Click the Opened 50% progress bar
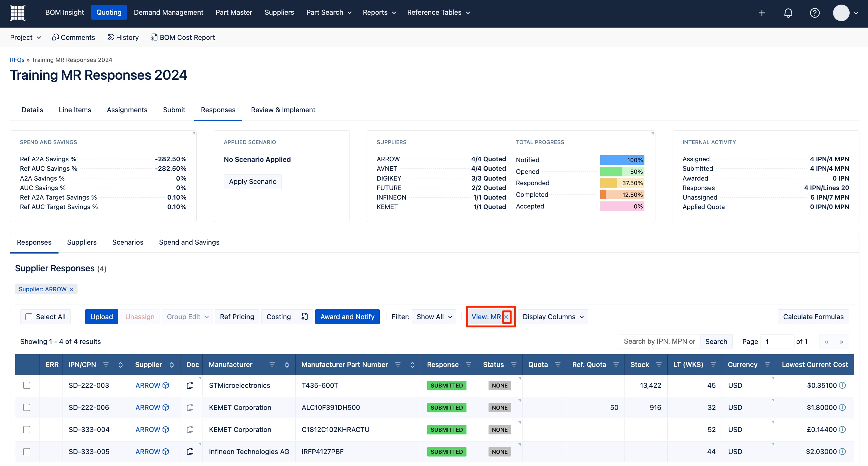 [x=622, y=172]
